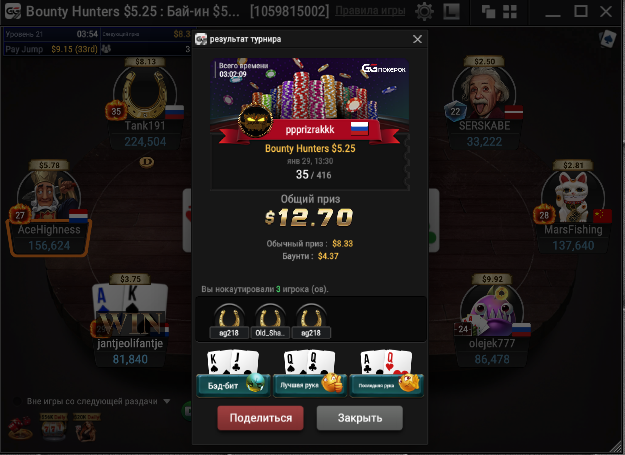625x455 pixels.
Task: Click the Поделиться share button
Action: pos(261,418)
